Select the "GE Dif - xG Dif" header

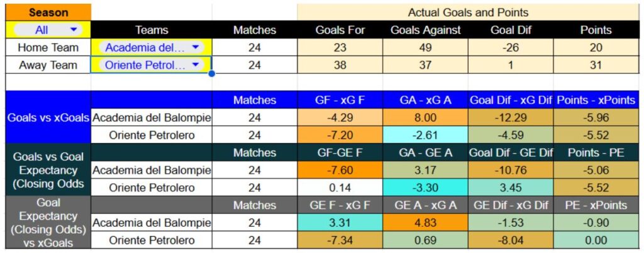click(x=511, y=205)
